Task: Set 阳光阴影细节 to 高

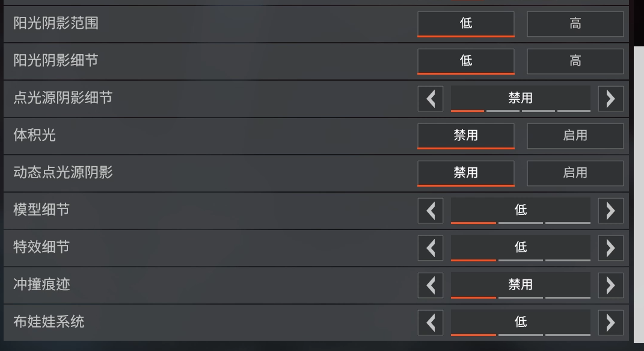Action: [575, 61]
